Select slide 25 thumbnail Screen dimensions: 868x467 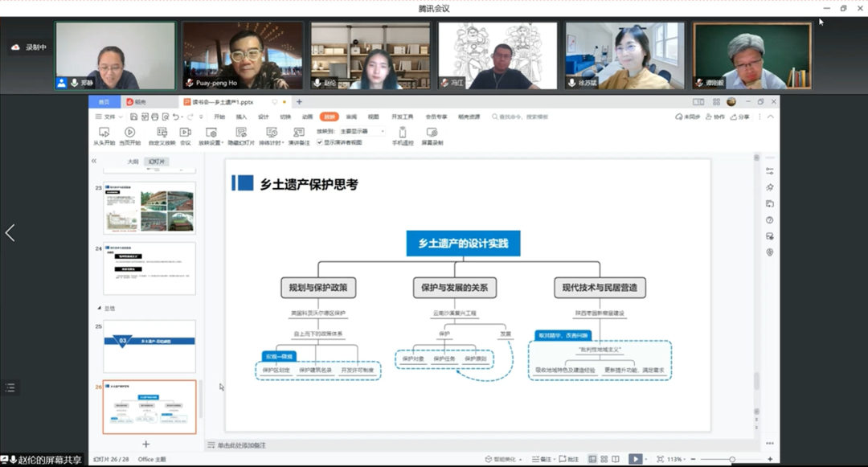tap(149, 346)
